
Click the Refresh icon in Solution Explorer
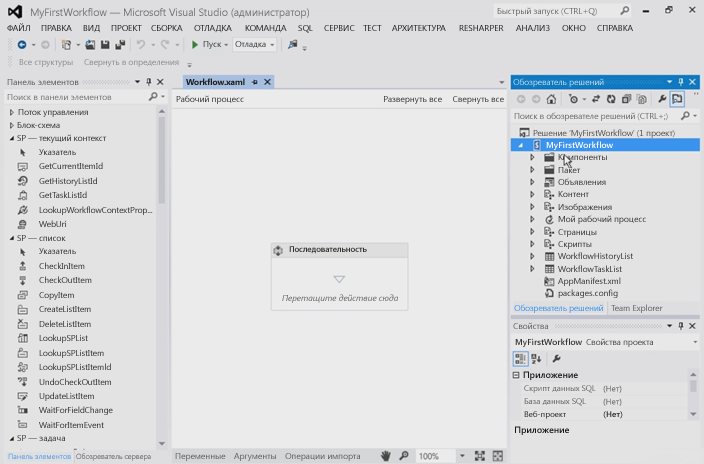tap(611, 99)
